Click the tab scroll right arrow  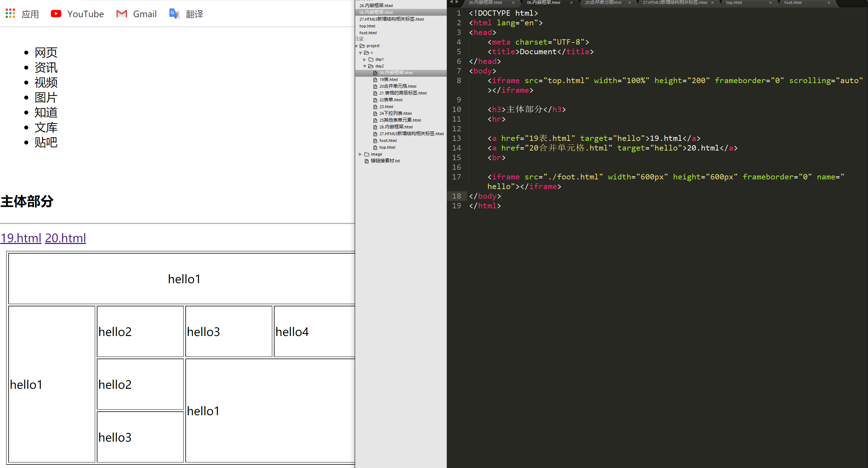(457, 2)
